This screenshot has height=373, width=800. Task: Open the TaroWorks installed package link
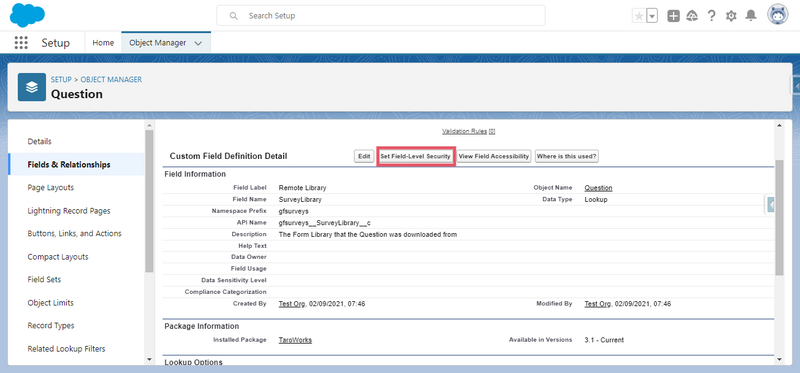click(295, 340)
